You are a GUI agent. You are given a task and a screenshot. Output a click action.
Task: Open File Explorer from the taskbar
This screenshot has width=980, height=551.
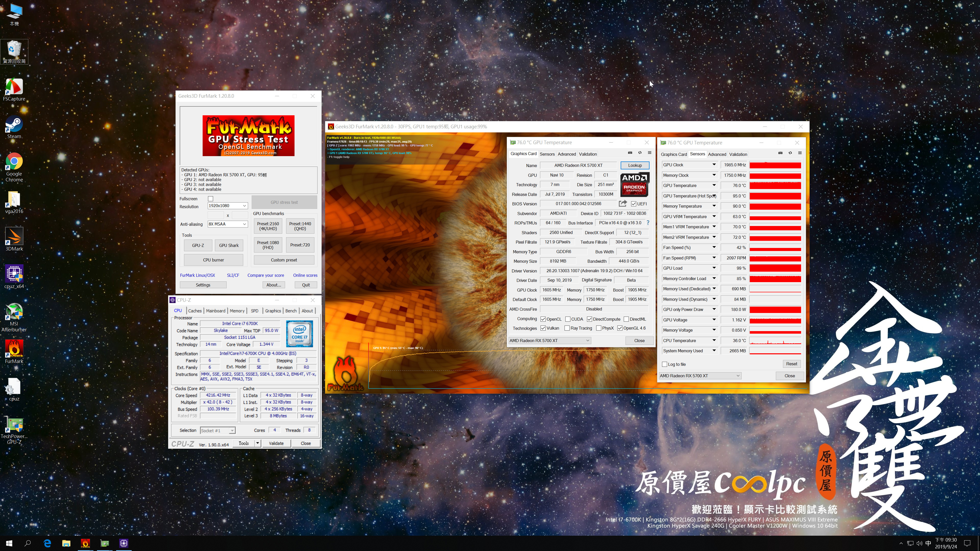point(66,543)
